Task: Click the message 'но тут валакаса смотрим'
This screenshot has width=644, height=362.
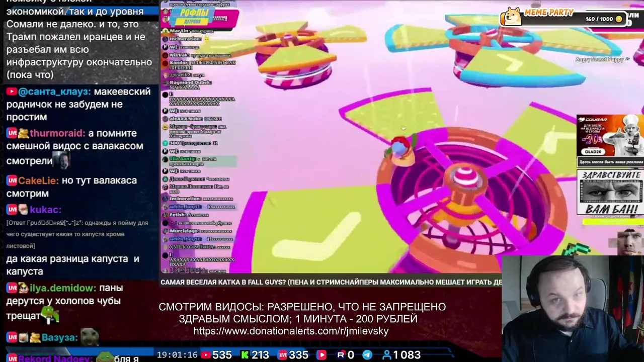Action: (71, 187)
